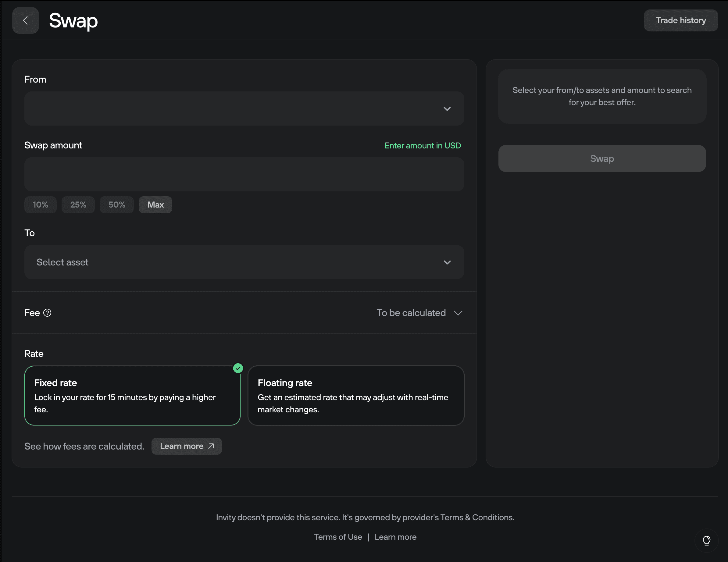Viewport: 728px width, 562px height.
Task: Click the Swap amount input field
Action: click(244, 174)
